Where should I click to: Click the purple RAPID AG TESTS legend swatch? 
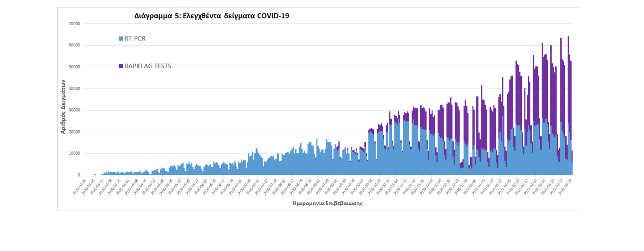click(x=121, y=66)
